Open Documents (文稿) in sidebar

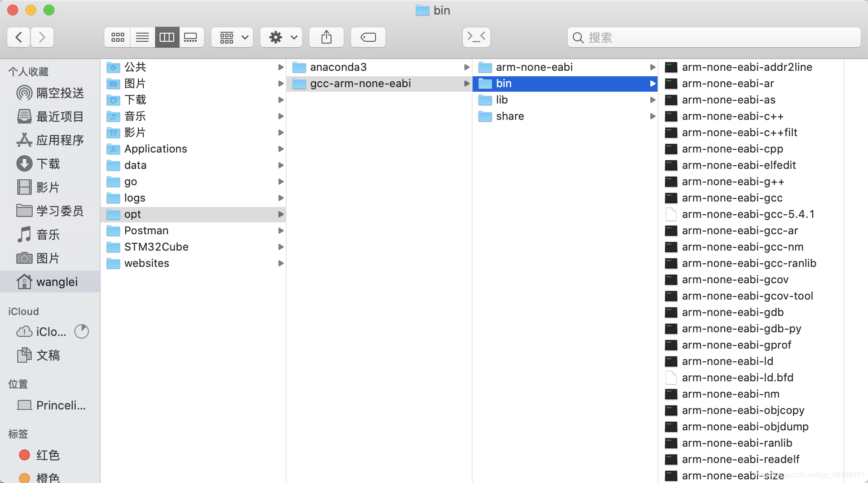(x=50, y=355)
